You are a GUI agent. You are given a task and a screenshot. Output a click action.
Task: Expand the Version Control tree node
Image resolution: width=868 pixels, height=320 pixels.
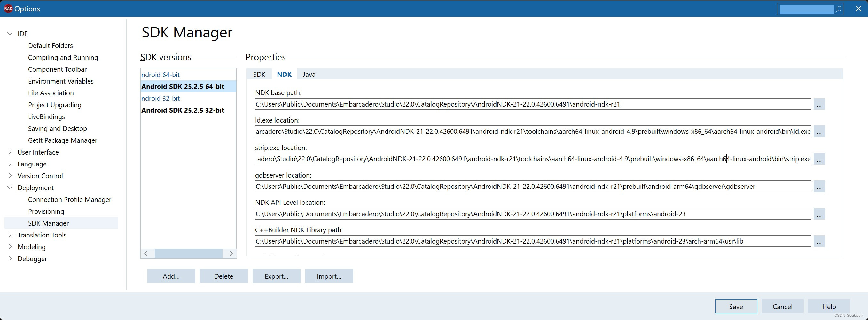tap(10, 176)
